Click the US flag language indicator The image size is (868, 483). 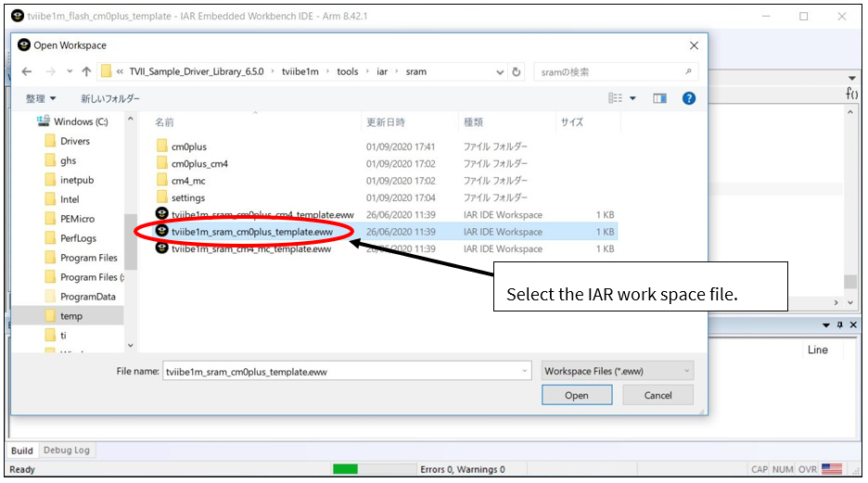click(832, 469)
